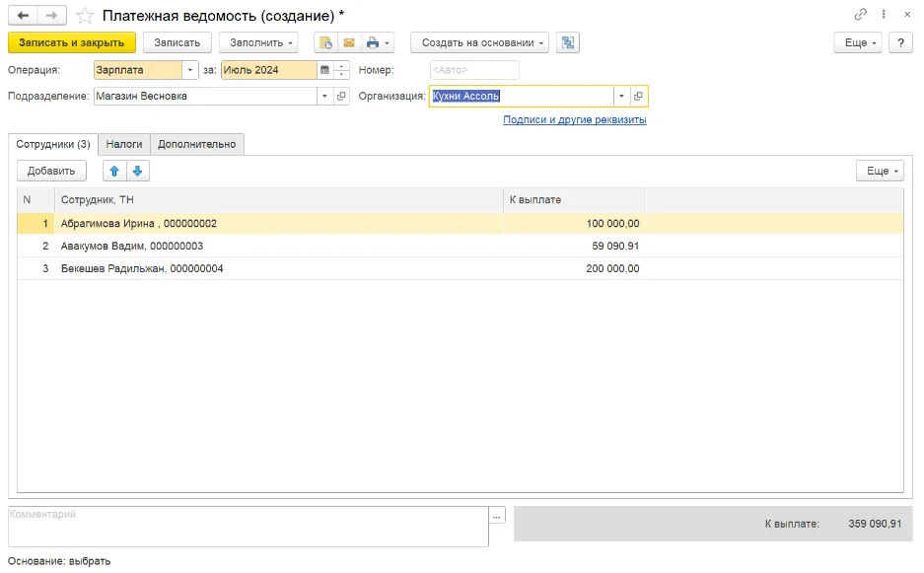The image size is (924, 573).
Task: Sort by the К выплате column header
Action: [575, 200]
